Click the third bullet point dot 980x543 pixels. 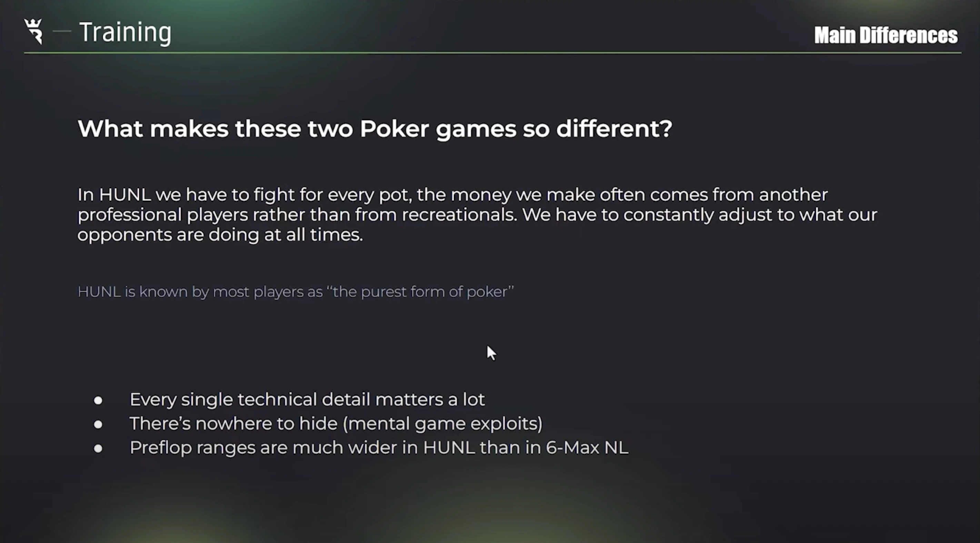coord(98,448)
